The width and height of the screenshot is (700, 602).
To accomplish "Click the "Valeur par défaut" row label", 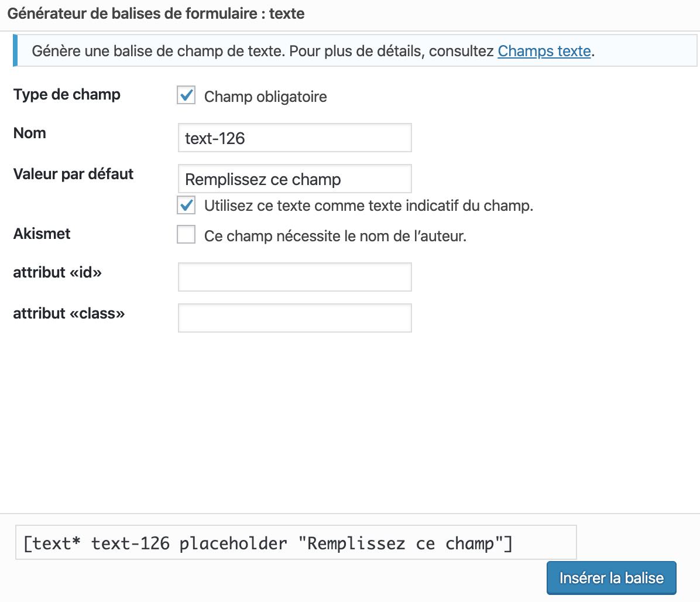I will pos(73,174).
